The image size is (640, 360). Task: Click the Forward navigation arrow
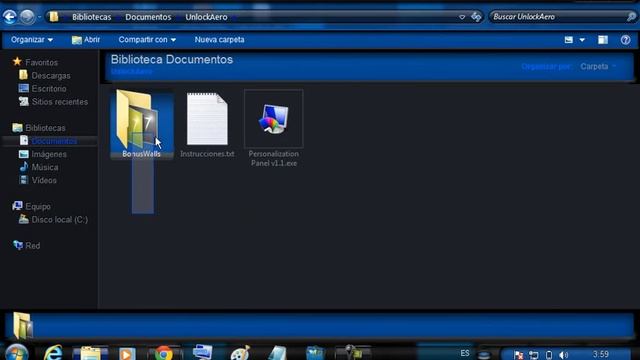27,17
